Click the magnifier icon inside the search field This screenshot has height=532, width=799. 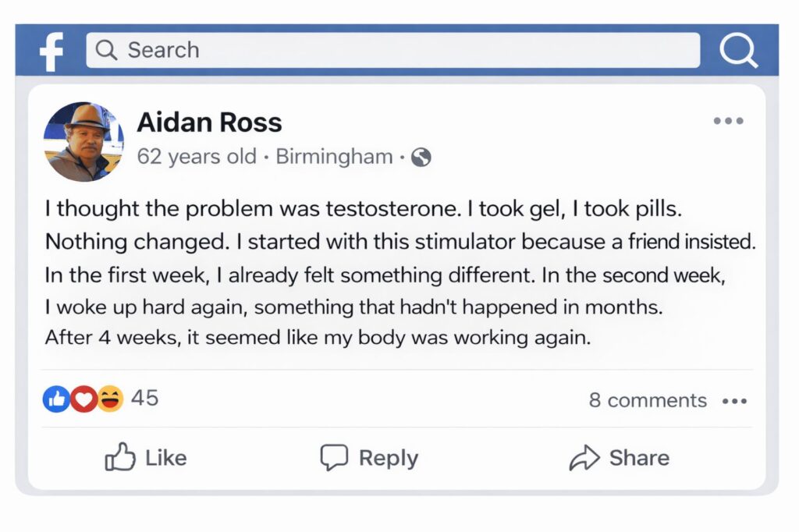(x=106, y=50)
